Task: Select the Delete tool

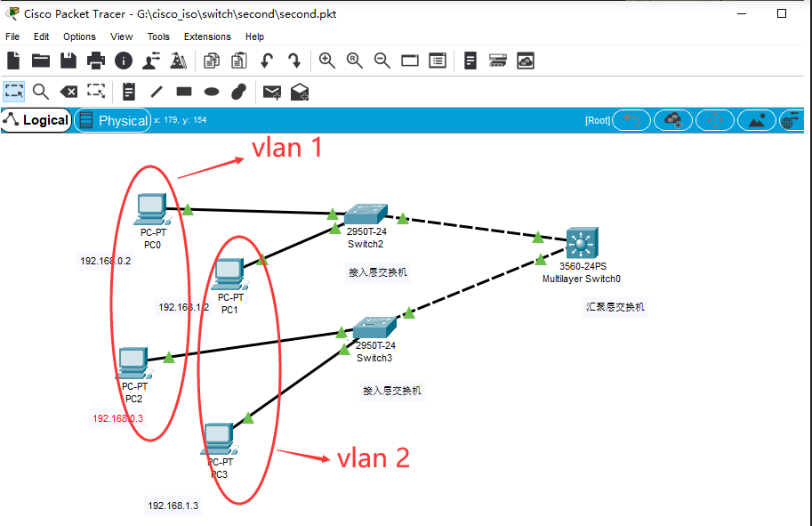Action: click(68, 93)
